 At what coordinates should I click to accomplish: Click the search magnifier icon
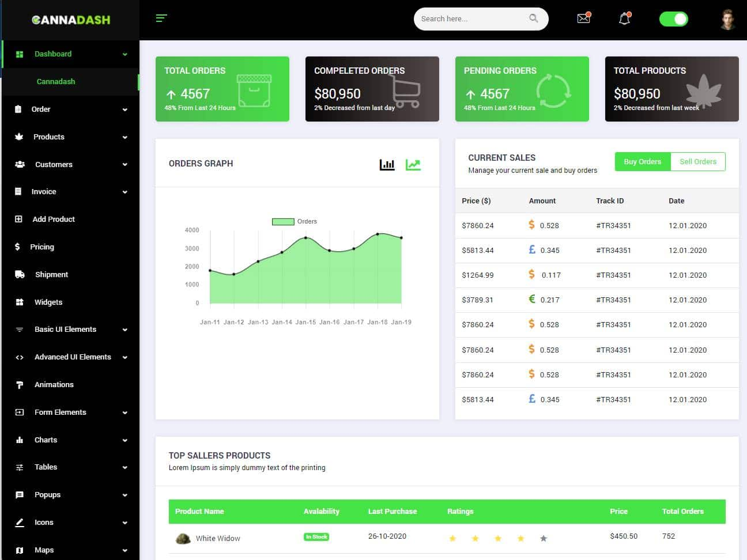(534, 18)
